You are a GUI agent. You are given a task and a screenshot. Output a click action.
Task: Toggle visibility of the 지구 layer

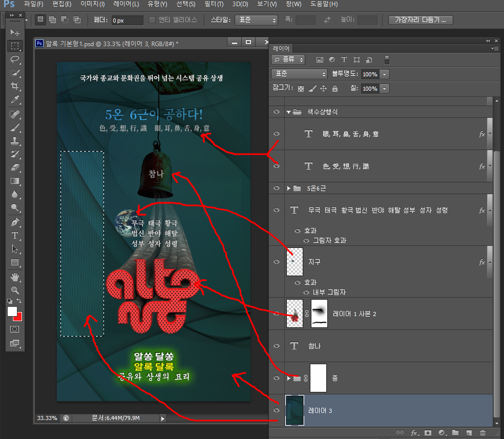[277, 262]
